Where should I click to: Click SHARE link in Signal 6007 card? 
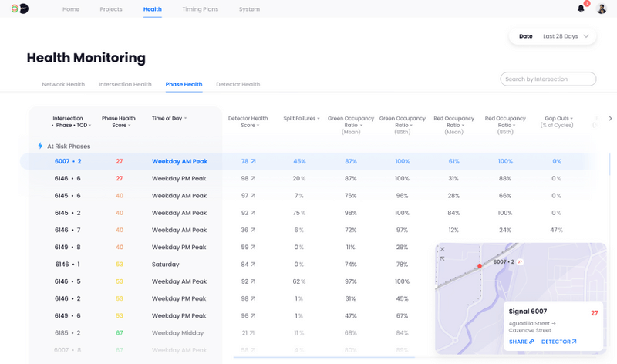point(521,342)
